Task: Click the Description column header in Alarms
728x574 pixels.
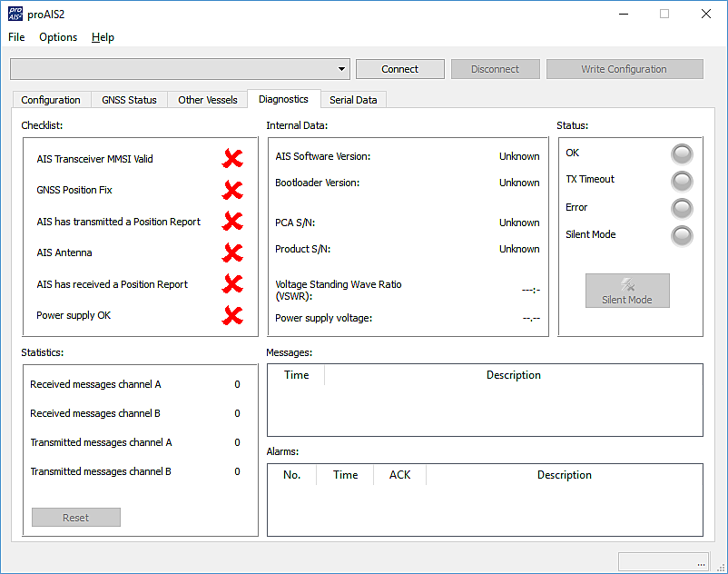Action: (x=564, y=475)
